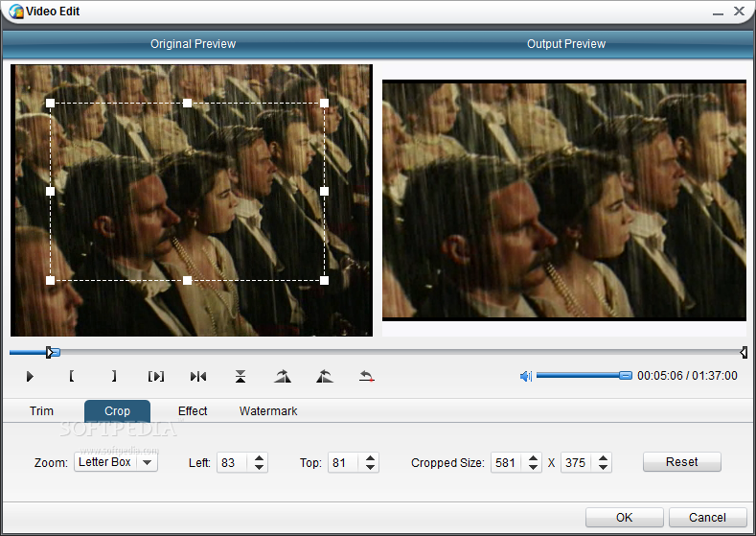This screenshot has width=756, height=536.
Task: Click the end marker of timeline
Action: tap(744, 352)
